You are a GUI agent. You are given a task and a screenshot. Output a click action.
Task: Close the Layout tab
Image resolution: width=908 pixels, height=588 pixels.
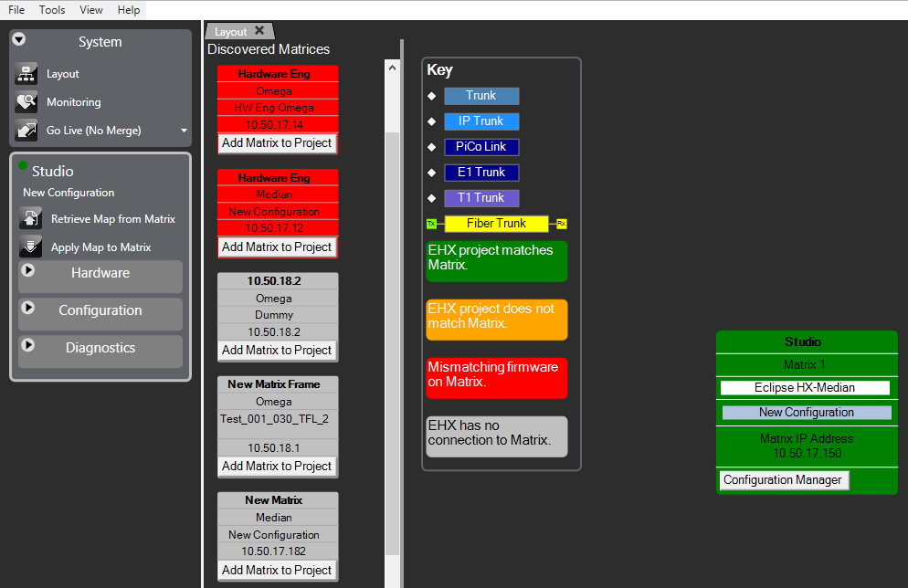click(x=259, y=31)
